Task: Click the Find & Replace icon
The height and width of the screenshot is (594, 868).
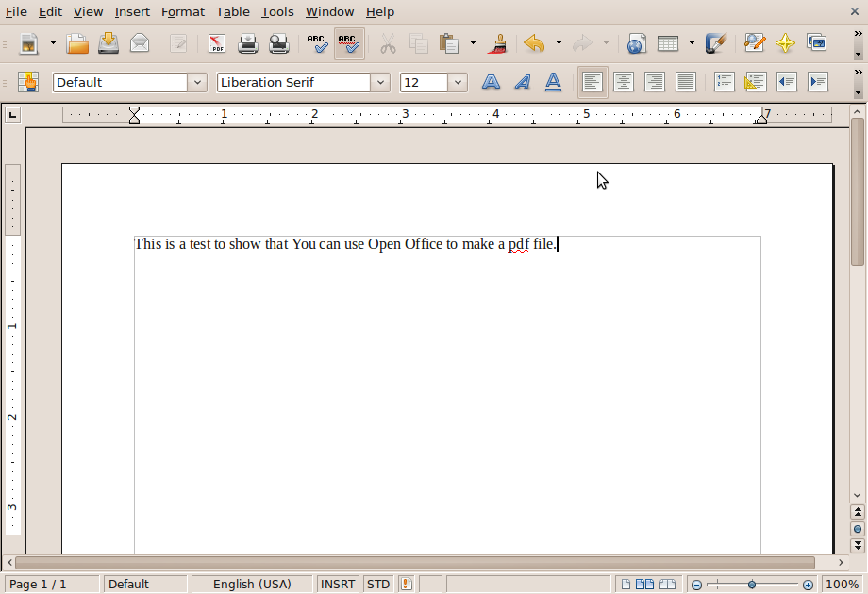Action: tap(755, 43)
